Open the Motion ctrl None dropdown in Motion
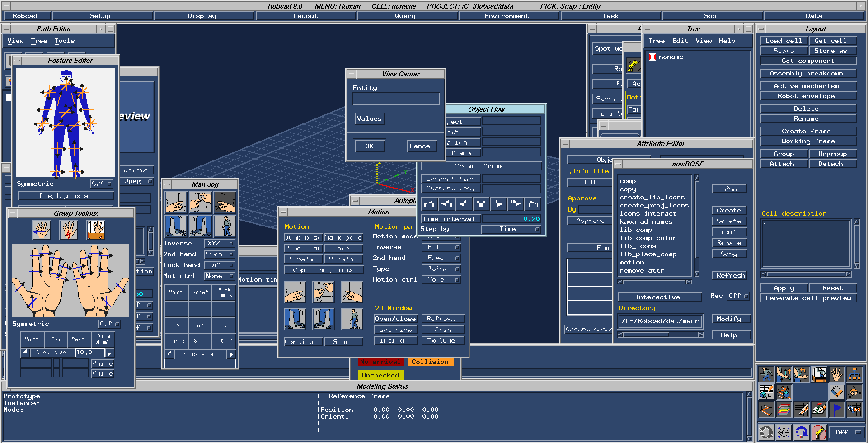Viewport: 868px width, 443px height. click(x=441, y=279)
